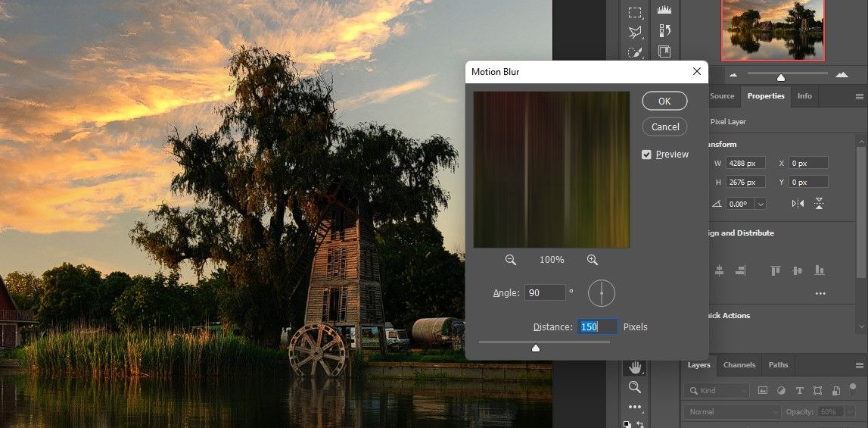
Task: Click the Navigator zoom slider handle
Action: [x=780, y=77]
